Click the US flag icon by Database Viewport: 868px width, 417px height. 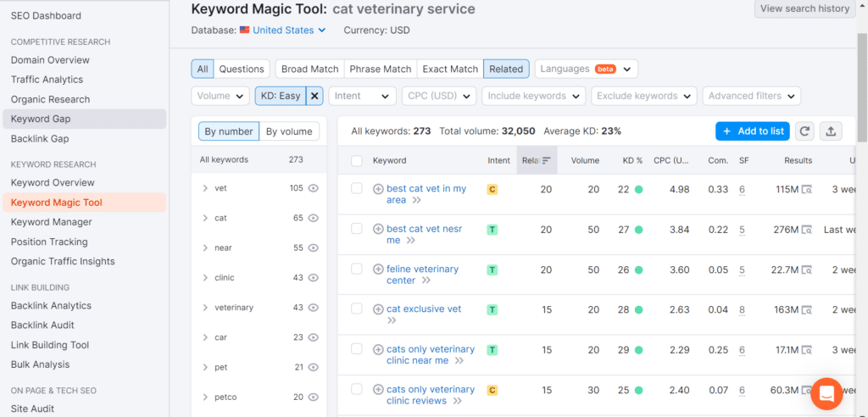(x=244, y=31)
